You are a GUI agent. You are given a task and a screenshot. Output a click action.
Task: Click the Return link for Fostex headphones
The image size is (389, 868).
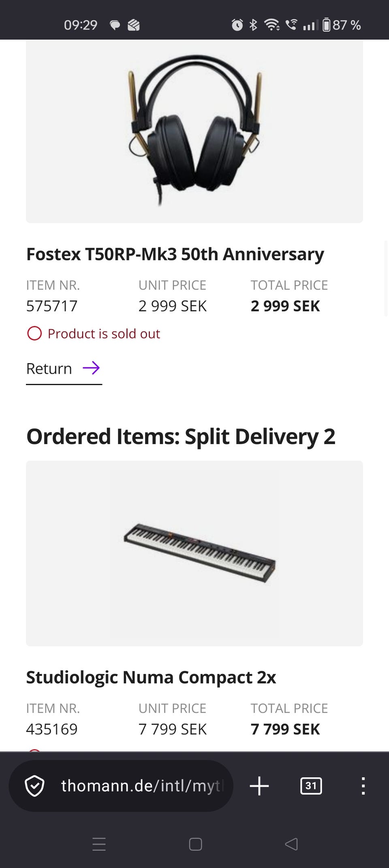tap(49, 369)
